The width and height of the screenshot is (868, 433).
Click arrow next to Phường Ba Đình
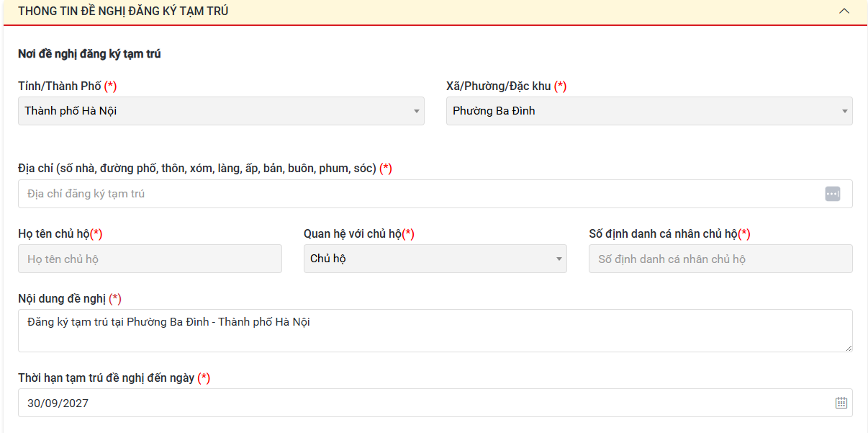point(844,112)
